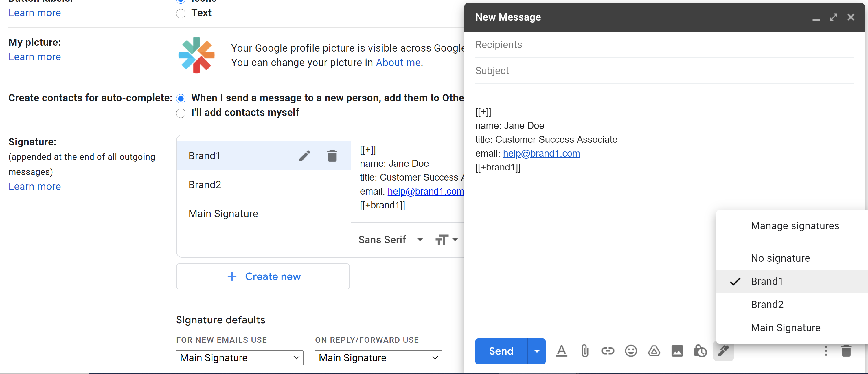The width and height of the screenshot is (868, 374).
Task: Click Learn more under Button labels
Action: tap(35, 13)
